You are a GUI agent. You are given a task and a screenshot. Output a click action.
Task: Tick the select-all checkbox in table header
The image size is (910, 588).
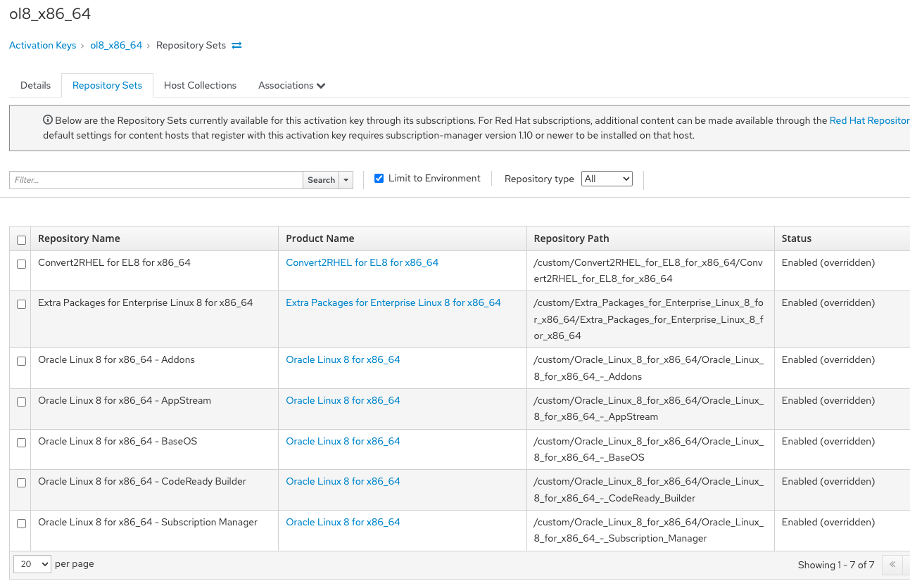(x=21, y=240)
